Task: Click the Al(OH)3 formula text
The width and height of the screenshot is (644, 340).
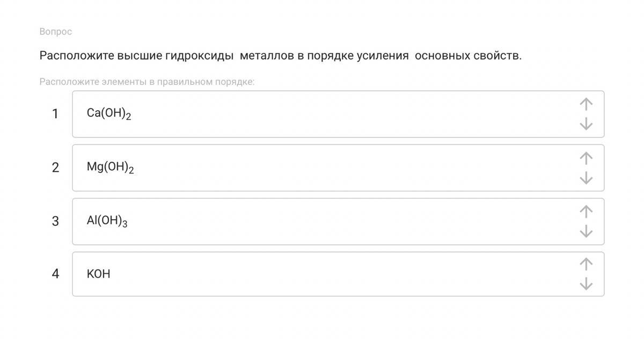Action: coord(107,221)
